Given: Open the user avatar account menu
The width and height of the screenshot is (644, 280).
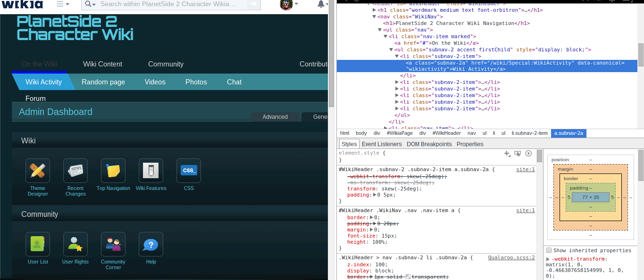Looking at the screenshot, I should (x=289, y=4).
